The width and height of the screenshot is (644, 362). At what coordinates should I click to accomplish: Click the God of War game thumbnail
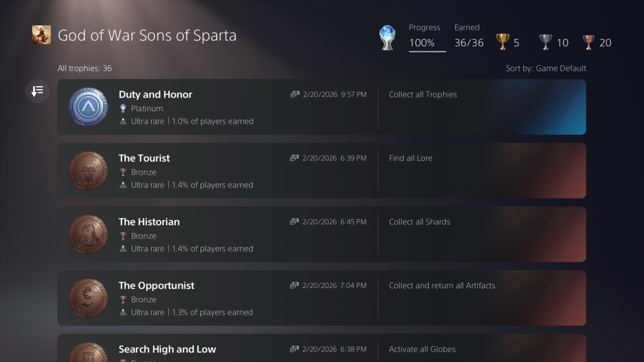click(42, 35)
